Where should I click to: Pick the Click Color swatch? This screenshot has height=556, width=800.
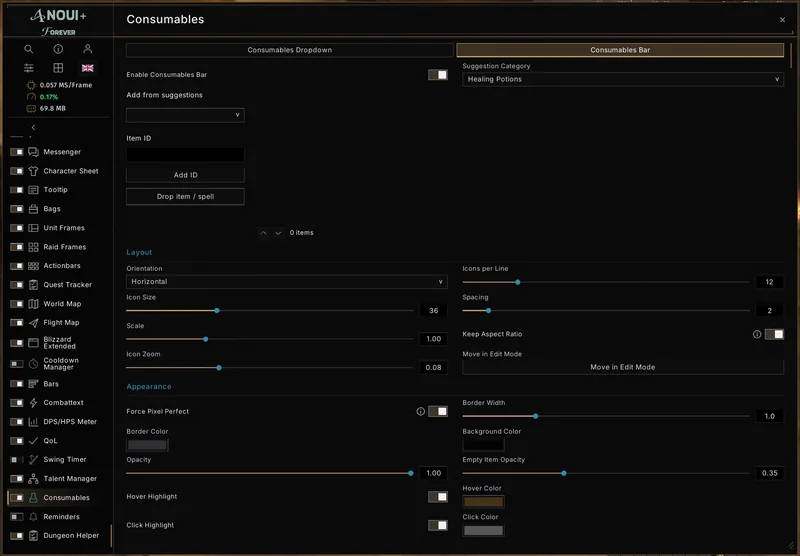[483, 530]
